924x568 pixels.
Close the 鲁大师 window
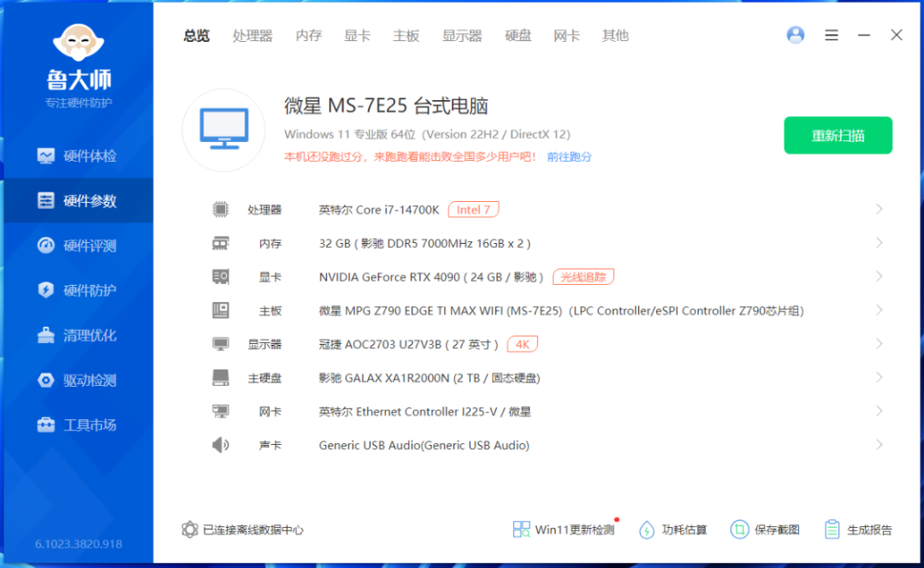897,35
